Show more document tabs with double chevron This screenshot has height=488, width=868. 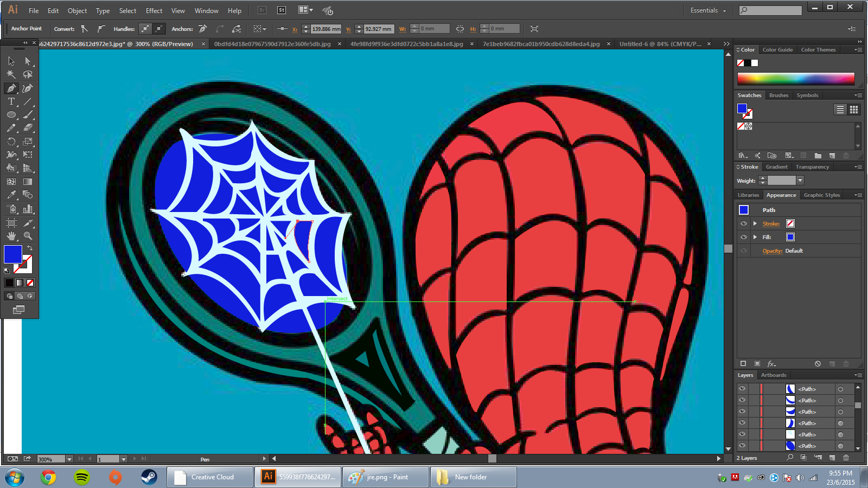coord(726,44)
